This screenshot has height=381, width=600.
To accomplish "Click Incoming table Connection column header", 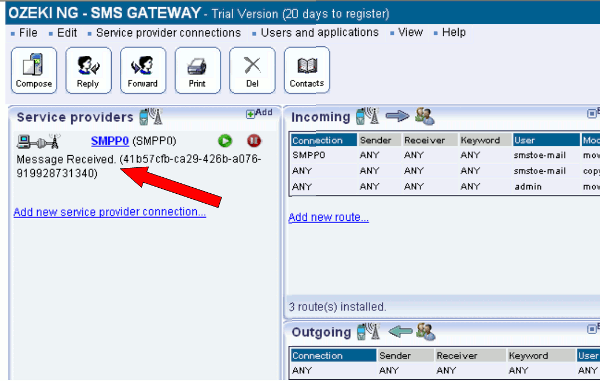I will pyautogui.click(x=324, y=140).
